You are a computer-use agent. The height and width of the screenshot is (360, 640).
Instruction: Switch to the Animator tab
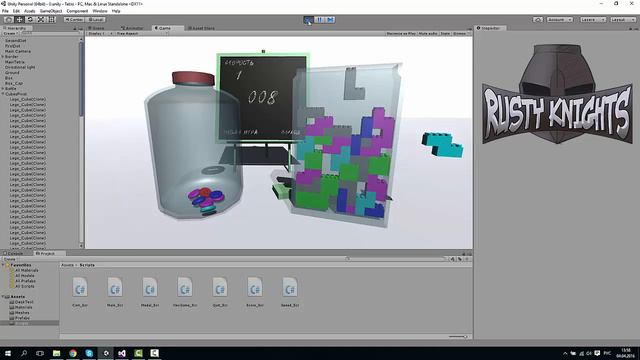[x=133, y=28]
